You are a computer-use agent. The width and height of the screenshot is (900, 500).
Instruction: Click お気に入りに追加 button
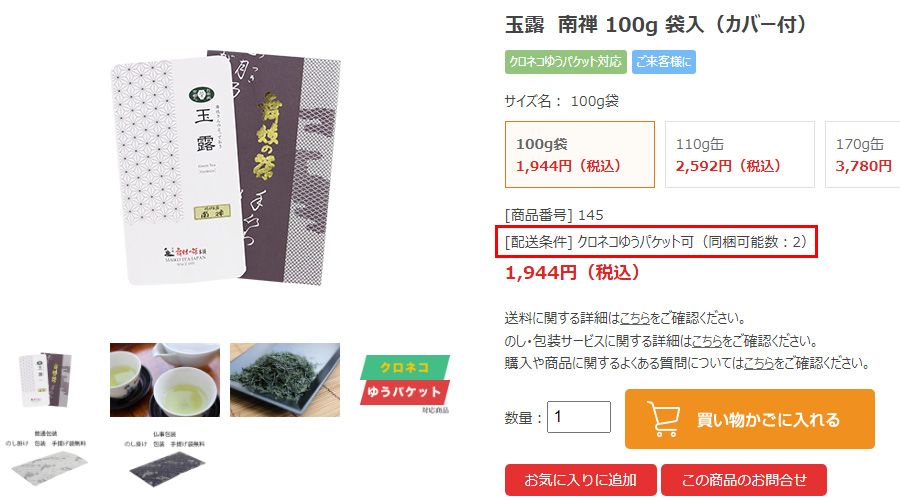pos(580,480)
